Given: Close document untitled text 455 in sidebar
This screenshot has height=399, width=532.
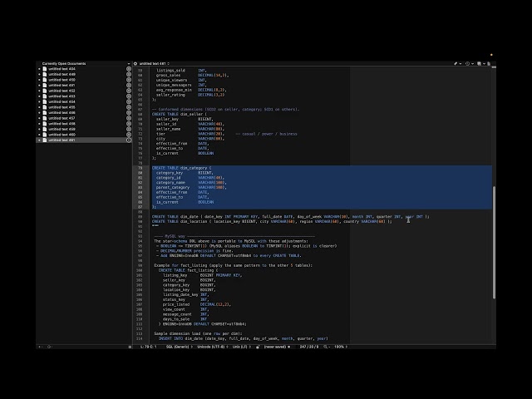Looking at the screenshot, I should [129, 107].
